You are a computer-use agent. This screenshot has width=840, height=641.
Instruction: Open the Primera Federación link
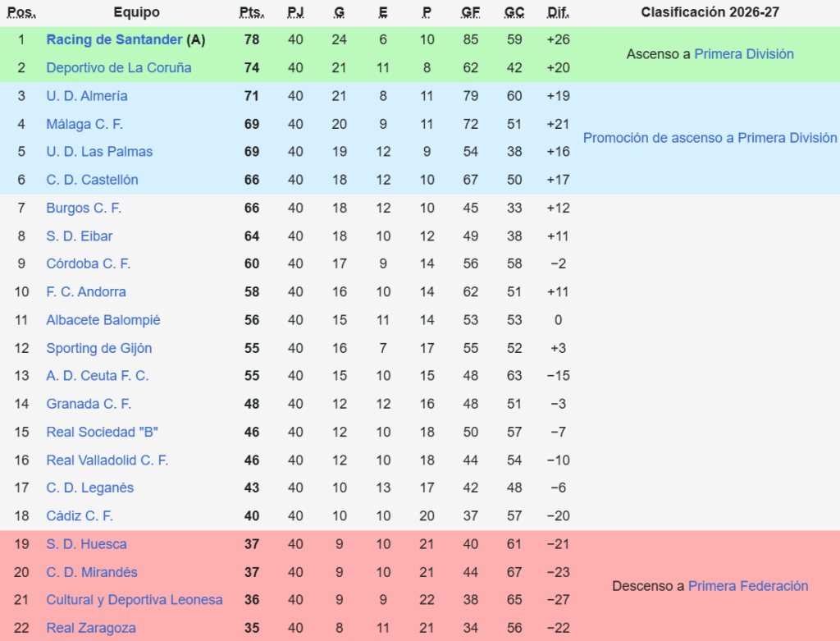pos(748,586)
